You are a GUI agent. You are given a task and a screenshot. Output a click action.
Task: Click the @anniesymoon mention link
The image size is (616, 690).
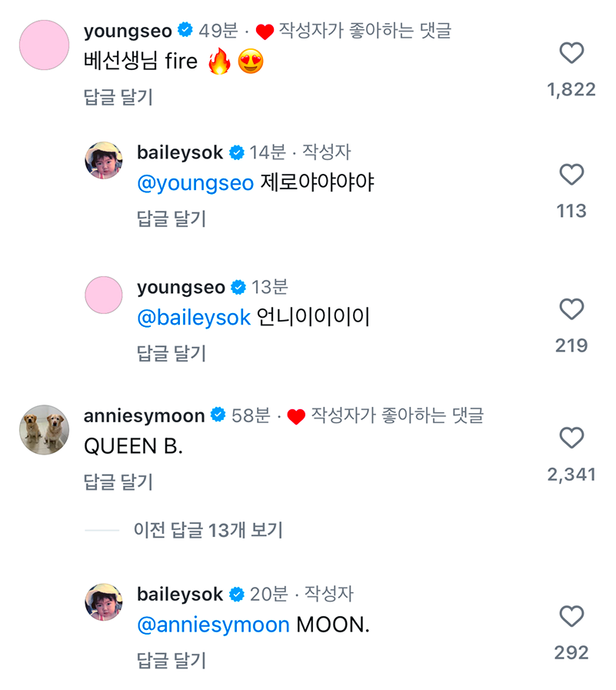pyautogui.click(x=213, y=625)
